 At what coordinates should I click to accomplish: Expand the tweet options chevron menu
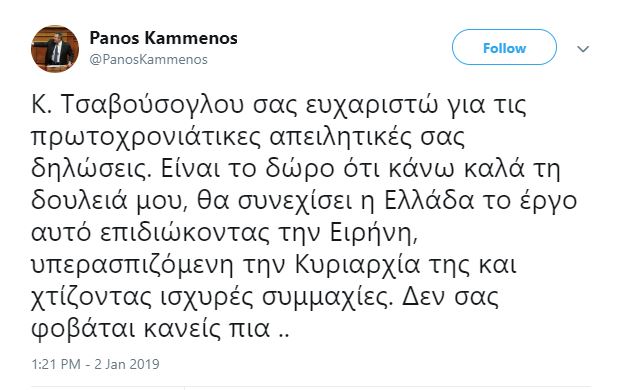(583, 49)
